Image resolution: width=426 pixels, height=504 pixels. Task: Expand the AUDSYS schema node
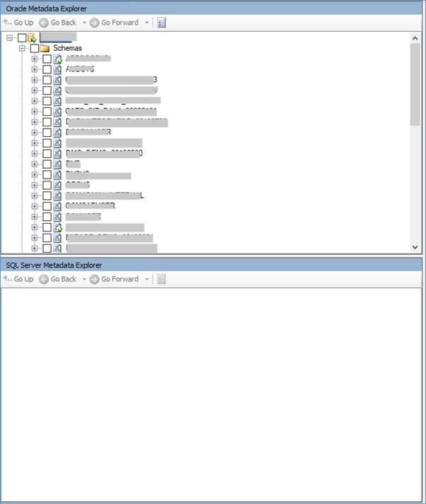point(35,69)
